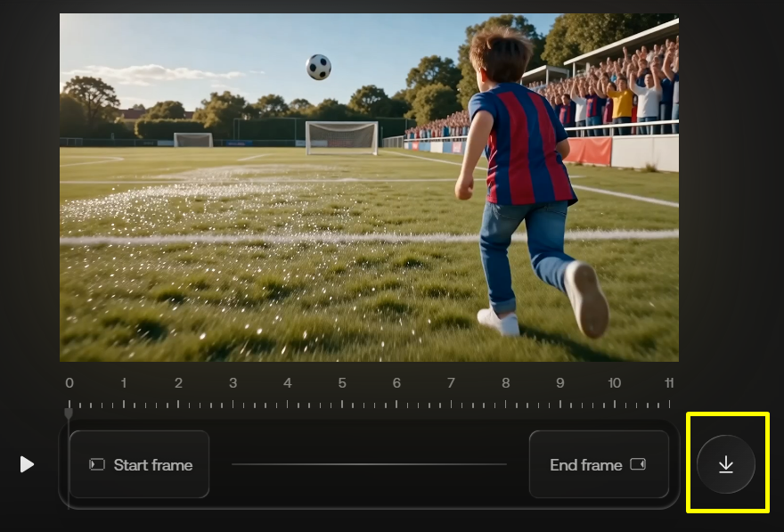The height and width of the screenshot is (532, 784).
Task: Click the download video icon
Action: 725,464
